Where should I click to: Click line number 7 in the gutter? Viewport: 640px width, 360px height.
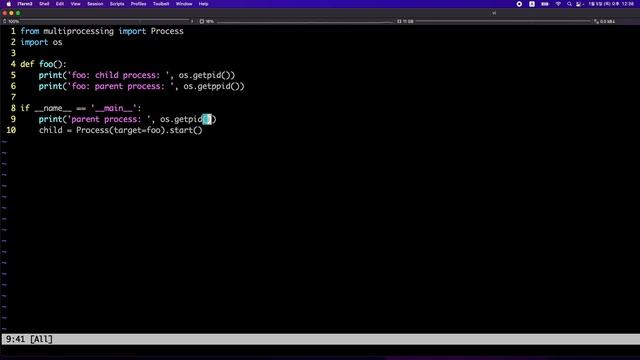pyautogui.click(x=13, y=98)
